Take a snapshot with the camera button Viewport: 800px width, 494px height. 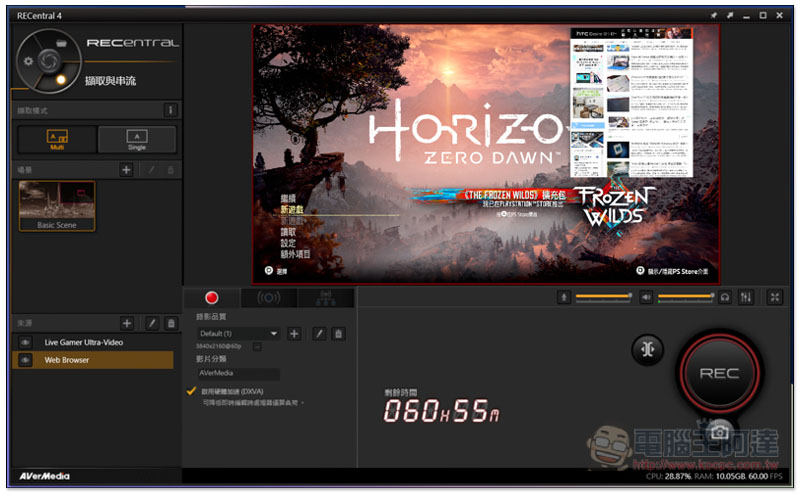tap(720, 432)
